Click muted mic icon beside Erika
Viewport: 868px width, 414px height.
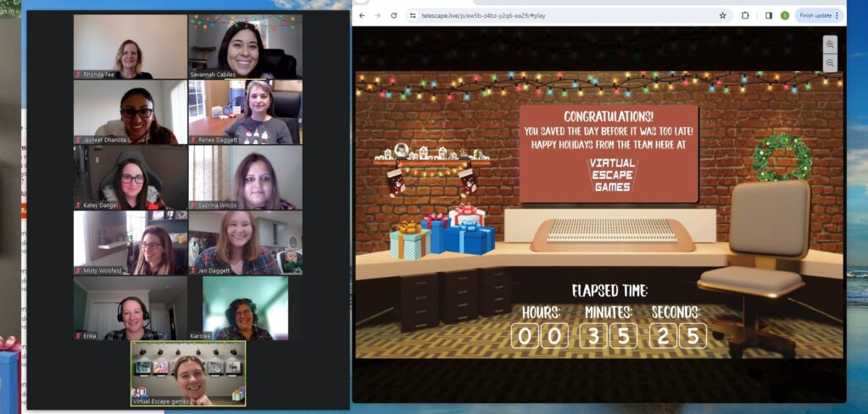pos(78,336)
